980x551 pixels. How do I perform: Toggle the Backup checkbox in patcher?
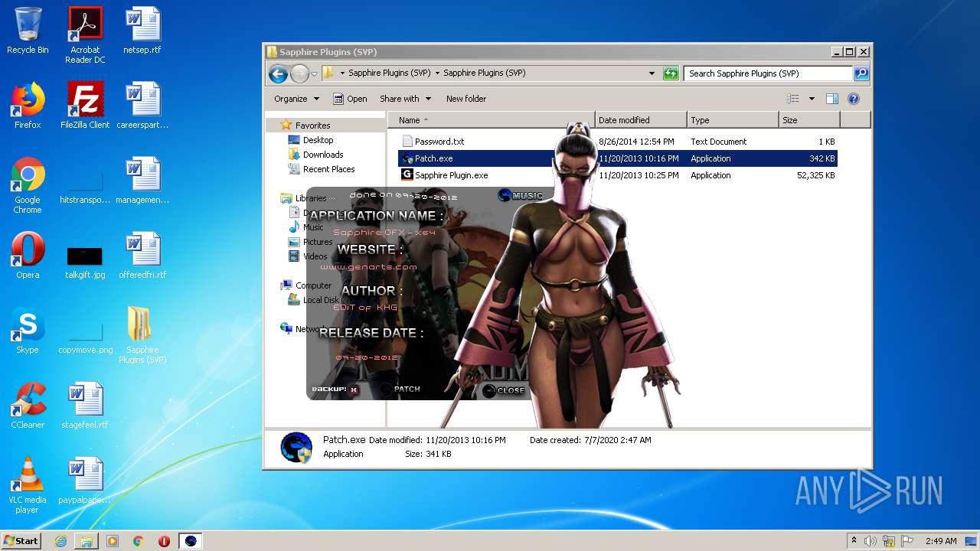point(354,390)
